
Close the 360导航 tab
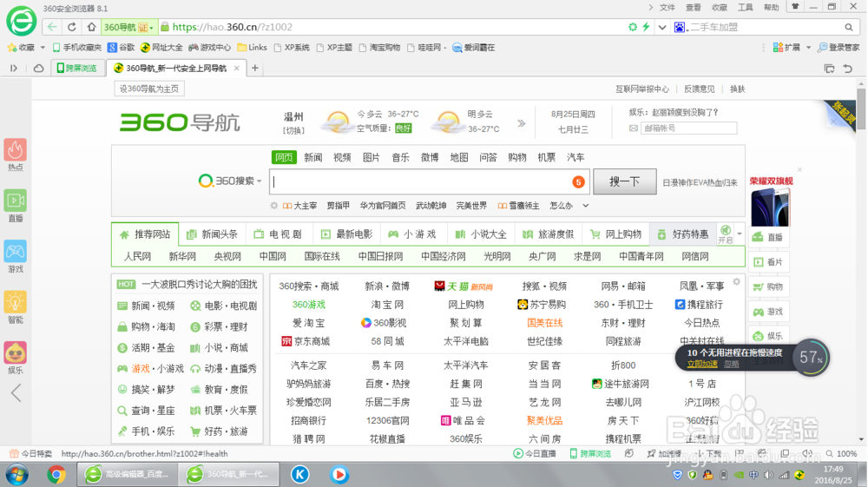tap(236, 68)
